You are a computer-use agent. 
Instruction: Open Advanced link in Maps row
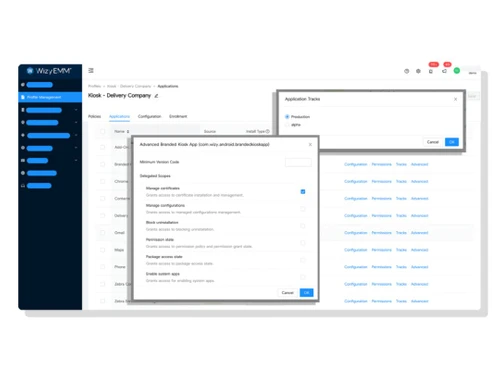click(x=420, y=250)
